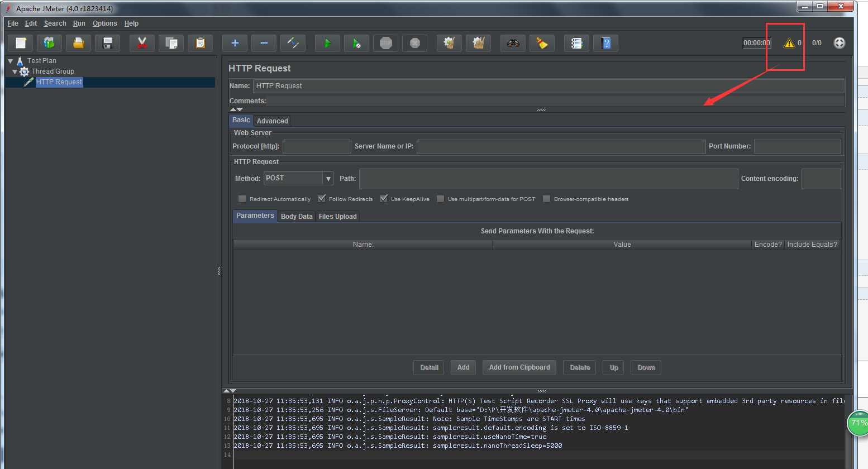
Task: Open the Templates icon
Action: click(x=50, y=43)
